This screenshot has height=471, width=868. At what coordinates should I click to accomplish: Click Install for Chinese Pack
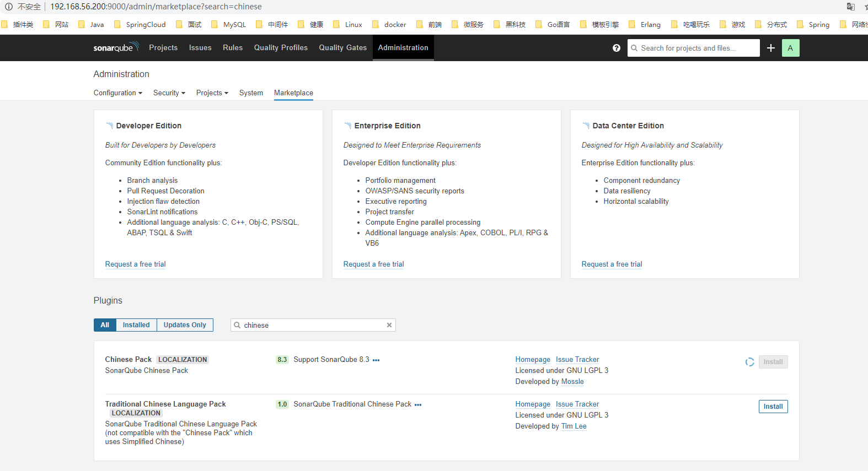pos(773,362)
